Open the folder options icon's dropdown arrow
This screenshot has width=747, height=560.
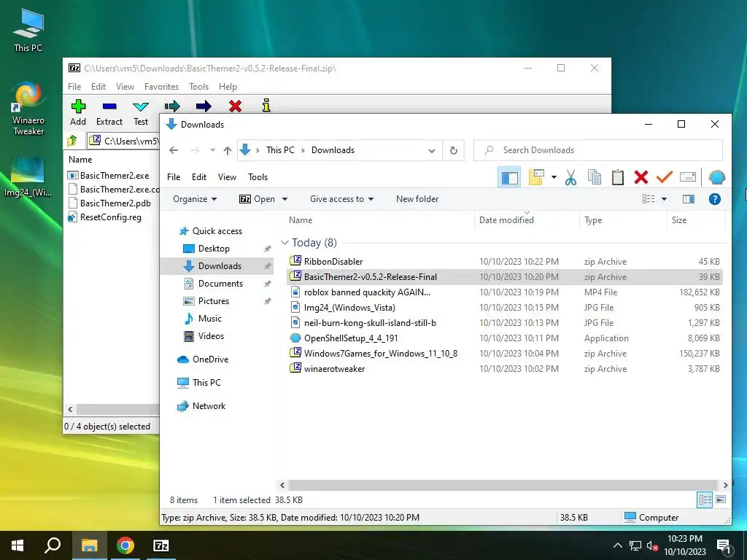click(554, 178)
